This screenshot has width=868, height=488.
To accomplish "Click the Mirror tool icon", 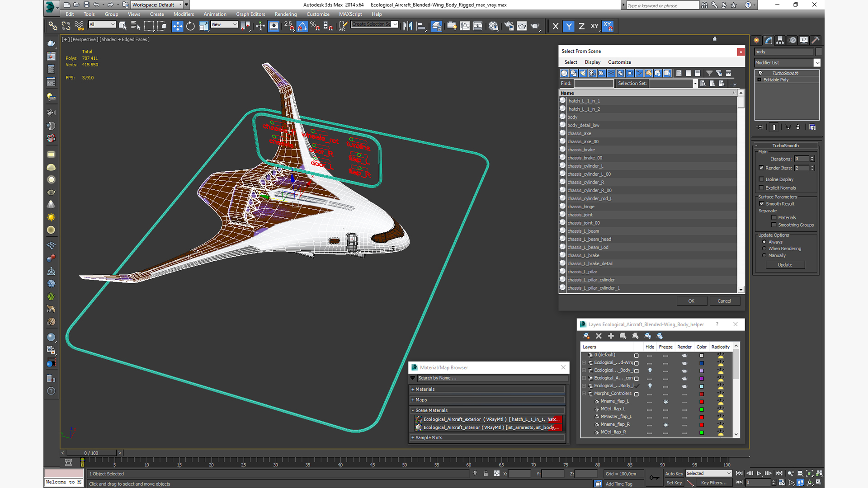I will [x=408, y=26].
